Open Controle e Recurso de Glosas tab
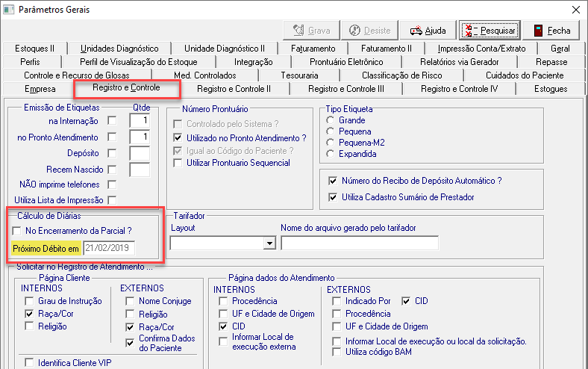 click(77, 75)
